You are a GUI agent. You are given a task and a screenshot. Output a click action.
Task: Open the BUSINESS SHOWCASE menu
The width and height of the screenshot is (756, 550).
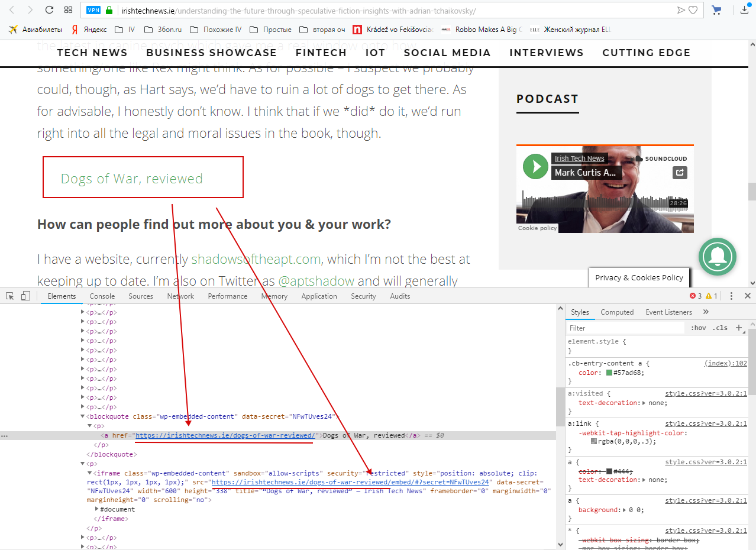212,53
